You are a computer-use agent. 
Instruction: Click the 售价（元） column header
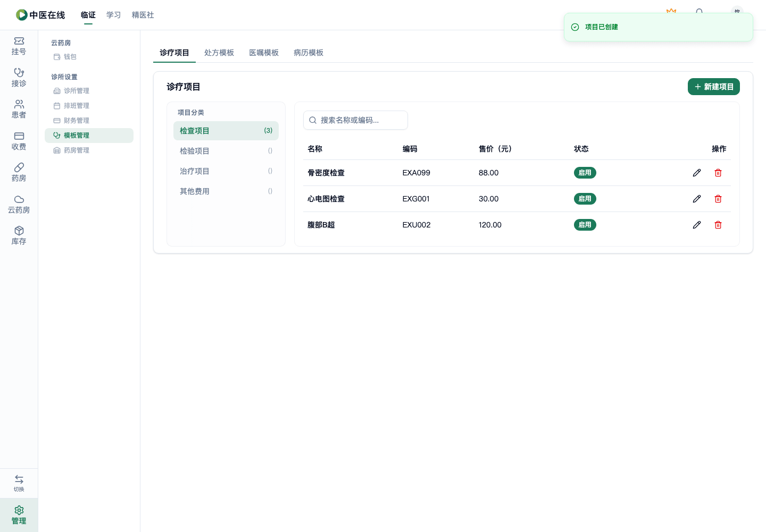tap(495, 149)
